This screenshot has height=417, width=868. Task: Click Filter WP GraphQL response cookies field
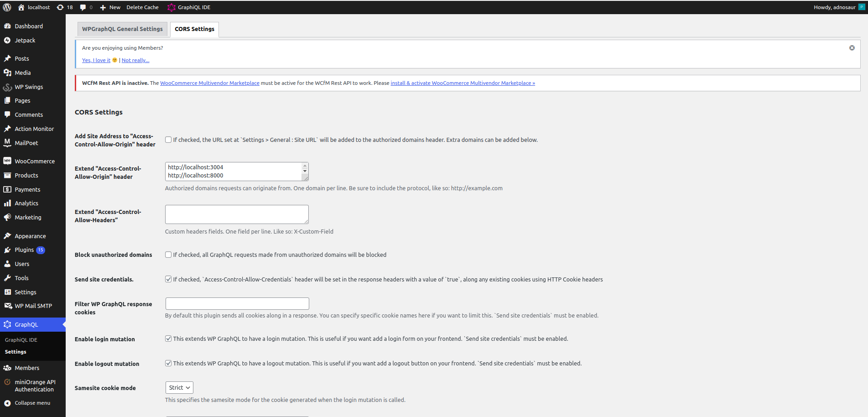point(237,303)
